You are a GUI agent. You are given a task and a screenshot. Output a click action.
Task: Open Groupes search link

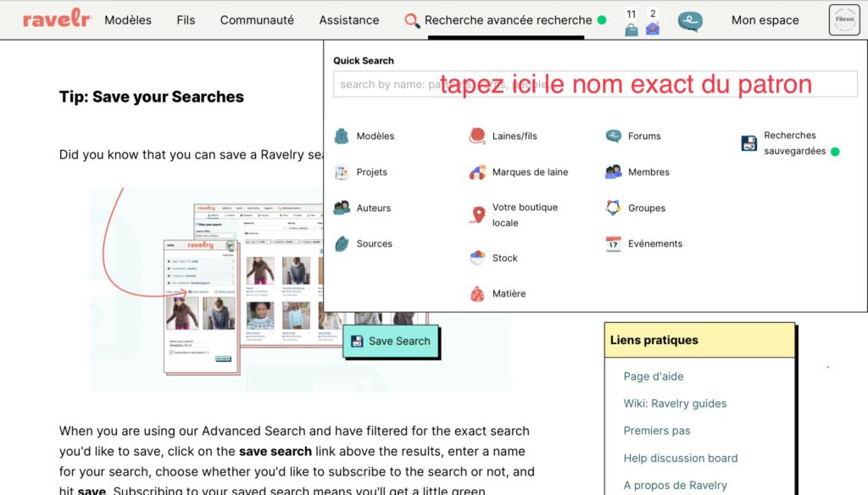pyautogui.click(x=647, y=209)
